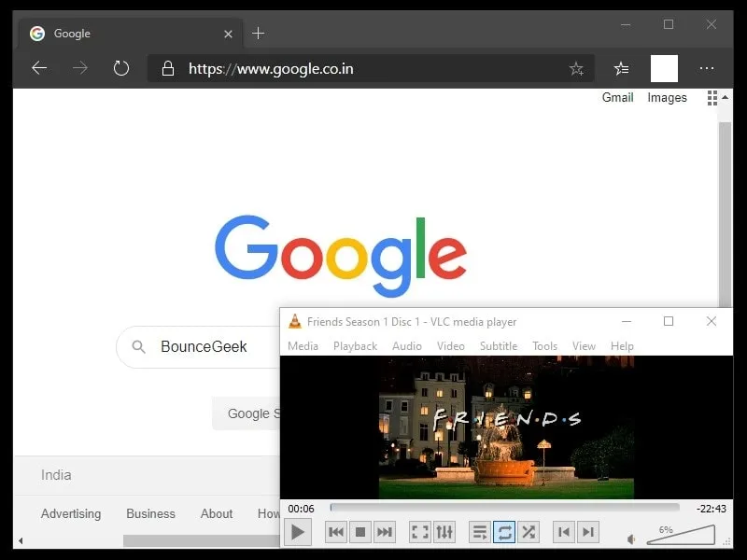Toggle VLC fullscreen mode
This screenshot has width=747, height=560.
(x=419, y=532)
